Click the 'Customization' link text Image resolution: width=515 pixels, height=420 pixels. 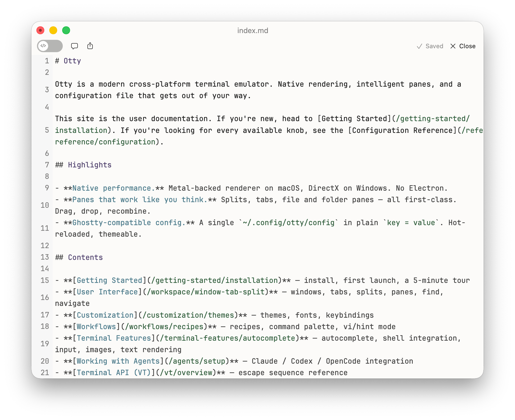tap(105, 315)
